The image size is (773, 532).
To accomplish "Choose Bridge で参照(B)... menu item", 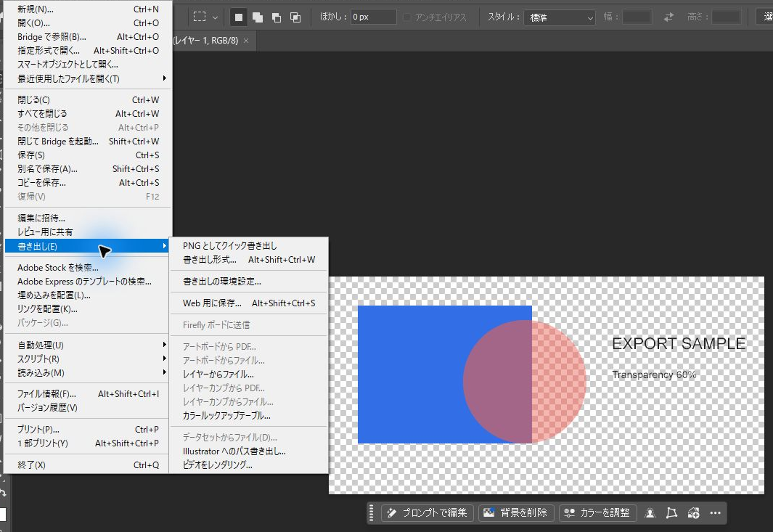I will pos(88,36).
